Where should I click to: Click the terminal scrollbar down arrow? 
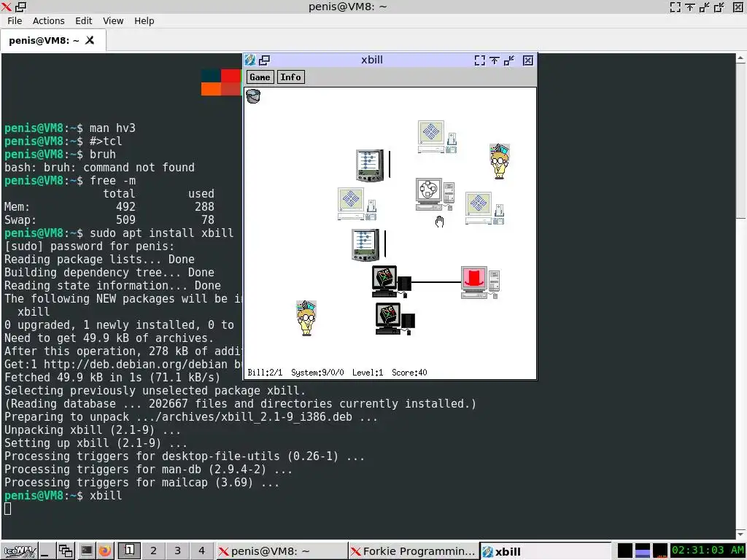[x=741, y=534]
